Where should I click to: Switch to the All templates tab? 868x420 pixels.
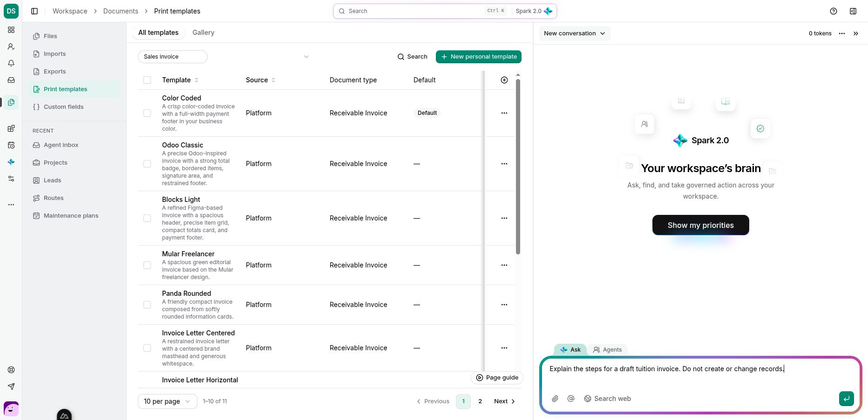(158, 33)
